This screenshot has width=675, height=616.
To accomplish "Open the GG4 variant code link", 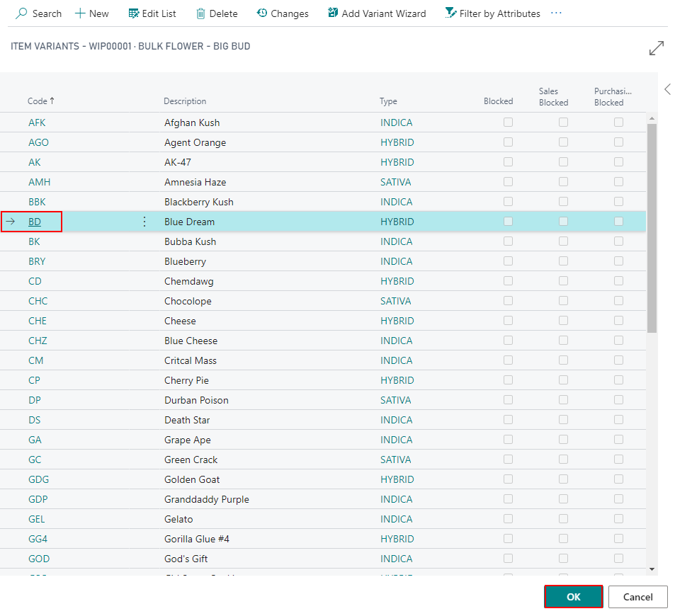I will 38,539.
